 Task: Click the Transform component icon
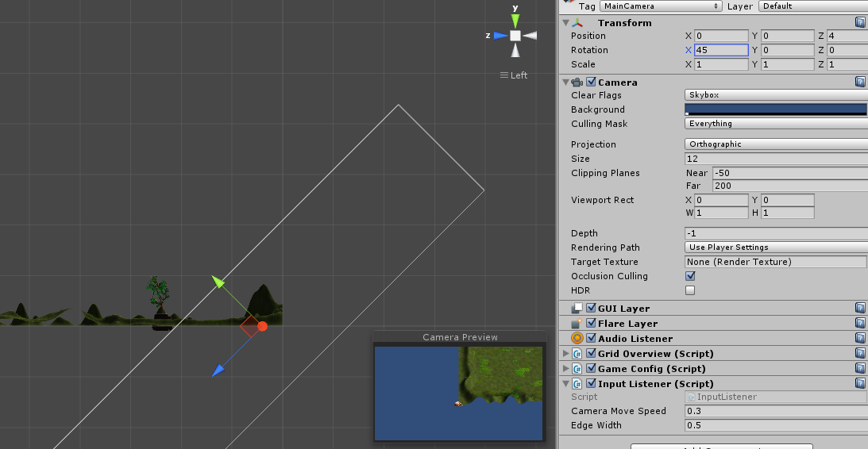(x=577, y=23)
